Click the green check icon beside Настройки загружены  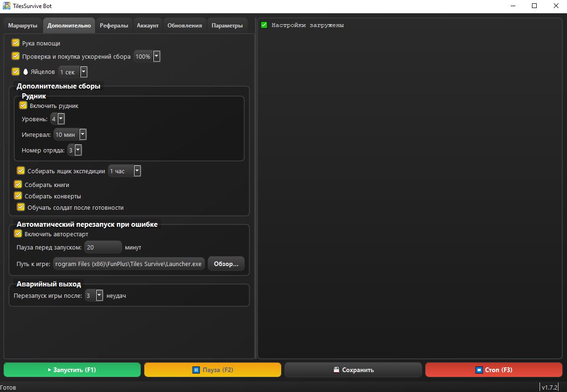264,25
